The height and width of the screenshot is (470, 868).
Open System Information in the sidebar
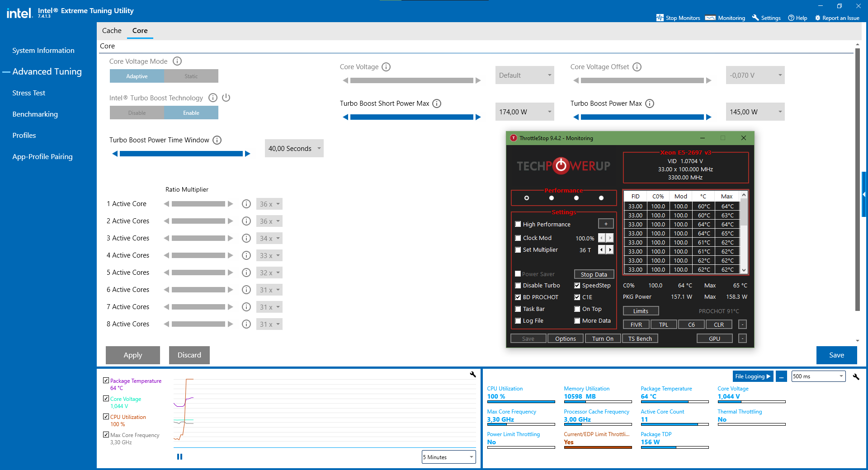click(43, 51)
